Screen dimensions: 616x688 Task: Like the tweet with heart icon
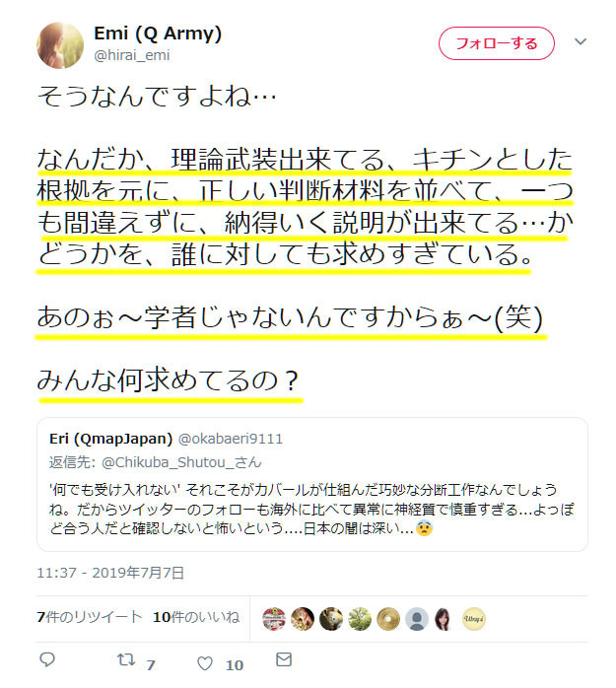pyautogui.click(x=204, y=663)
